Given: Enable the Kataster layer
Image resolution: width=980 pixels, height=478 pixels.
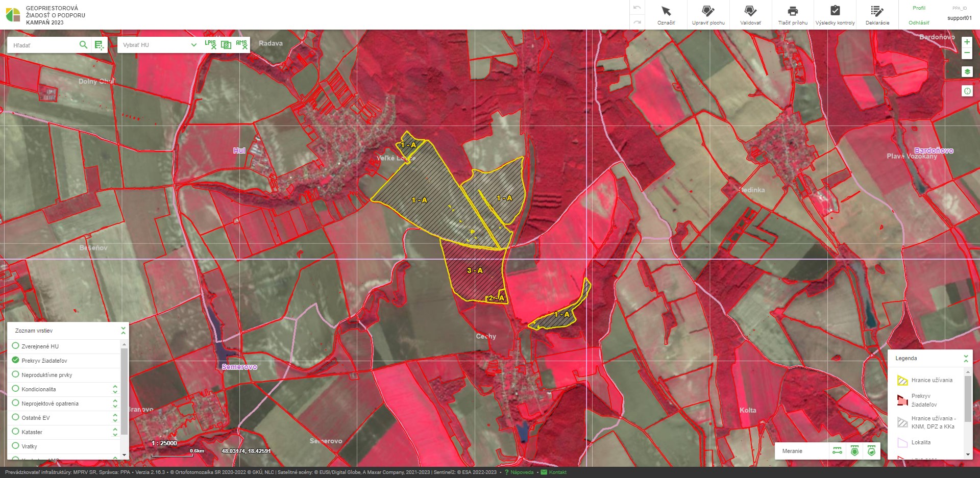Looking at the screenshot, I should [15, 432].
